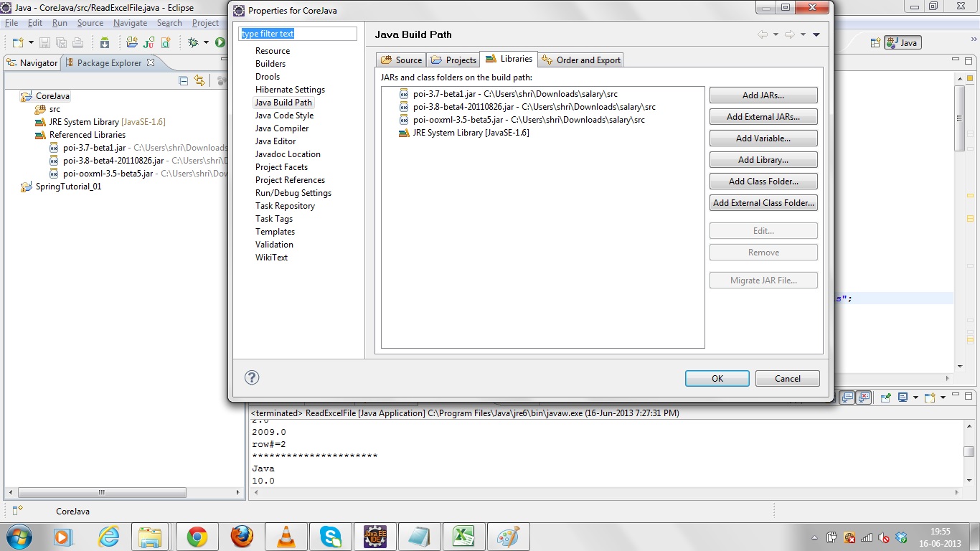980x551 pixels.
Task: Open the Debug dropdown arrow in toolbar
Action: click(206, 43)
